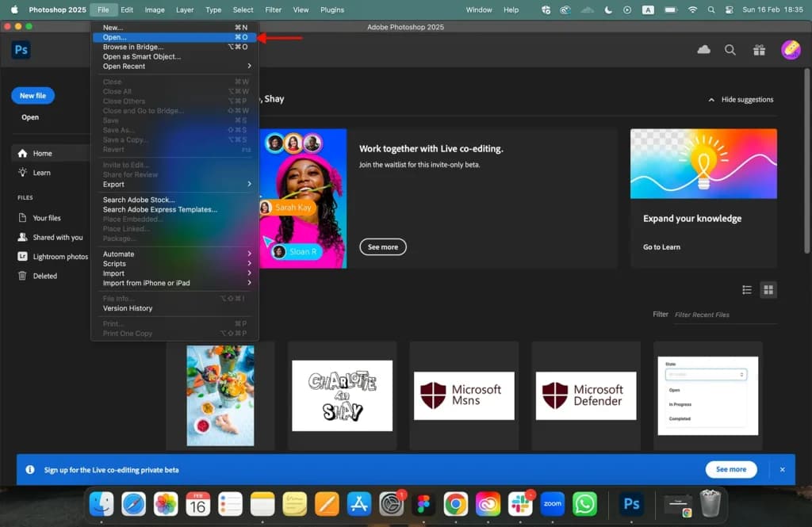Image resolution: width=812 pixels, height=527 pixels.
Task: Click See more in the blue banner
Action: [730, 469]
